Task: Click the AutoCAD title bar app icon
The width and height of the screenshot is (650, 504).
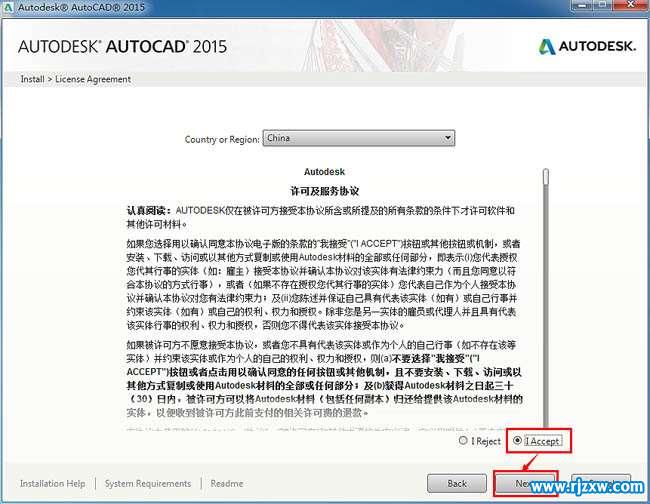Action: click(x=8, y=7)
